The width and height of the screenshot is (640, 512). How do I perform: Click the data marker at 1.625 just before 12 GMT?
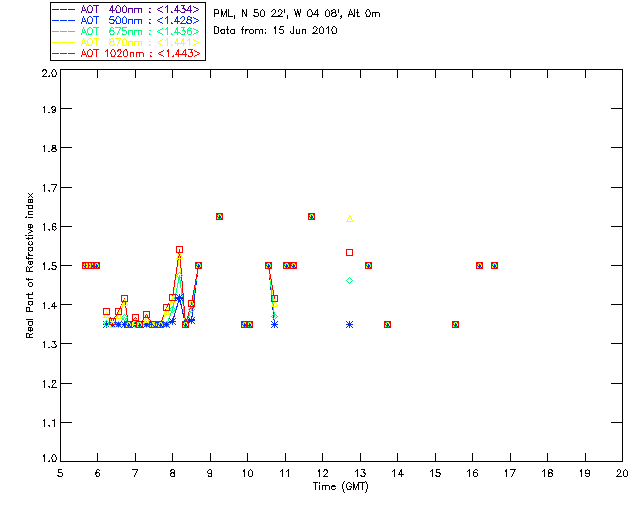311,216
